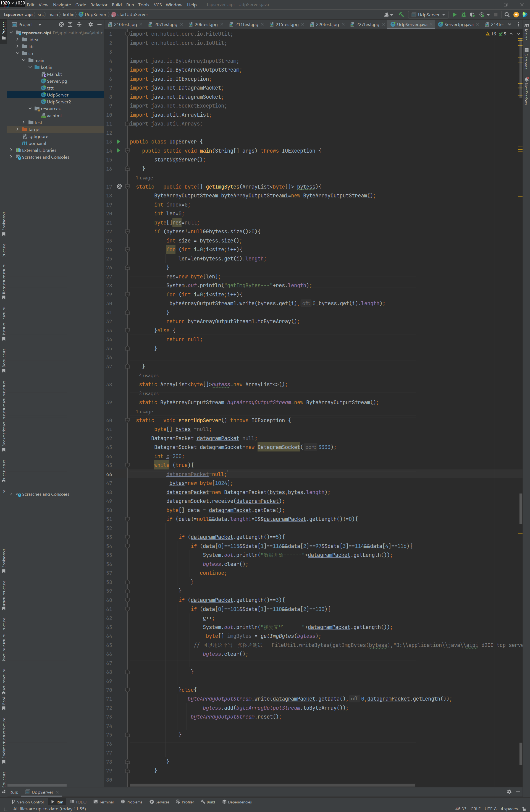This screenshot has height=812, width=530.
Task: Click startUdpServer in the breadcrumb bar
Action: [130, 15]
